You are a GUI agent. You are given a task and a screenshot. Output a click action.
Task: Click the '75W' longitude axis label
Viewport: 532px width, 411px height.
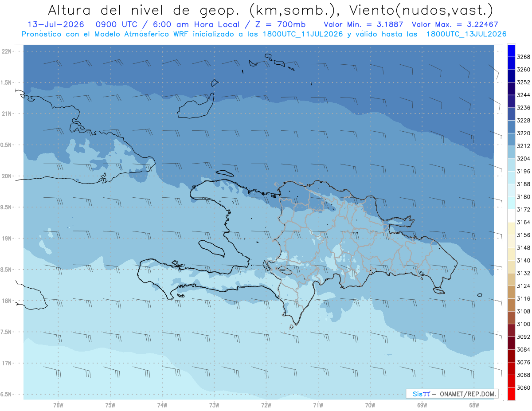[110, 405]
